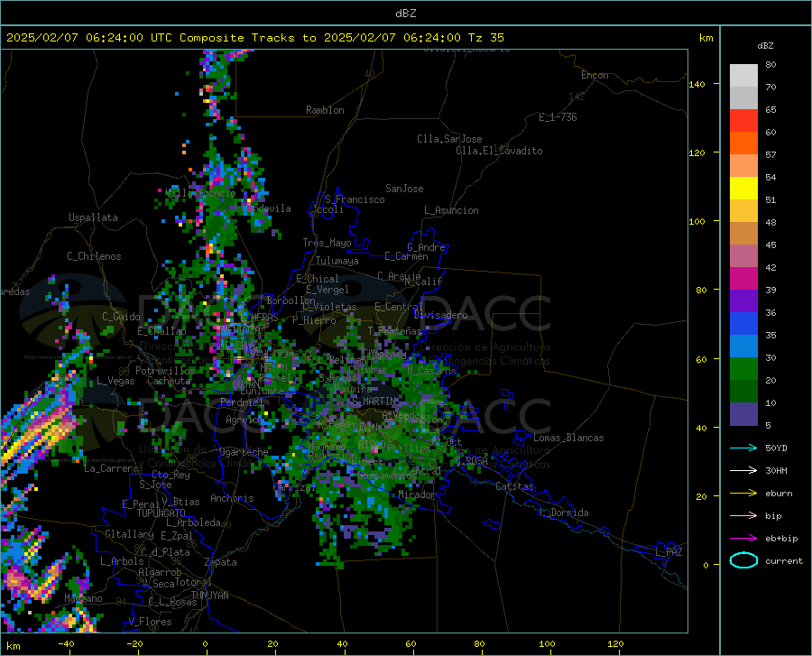This screenshot has width=812, height=656.
Task: Click the Zapata label
Action: (x=221, y=562)
